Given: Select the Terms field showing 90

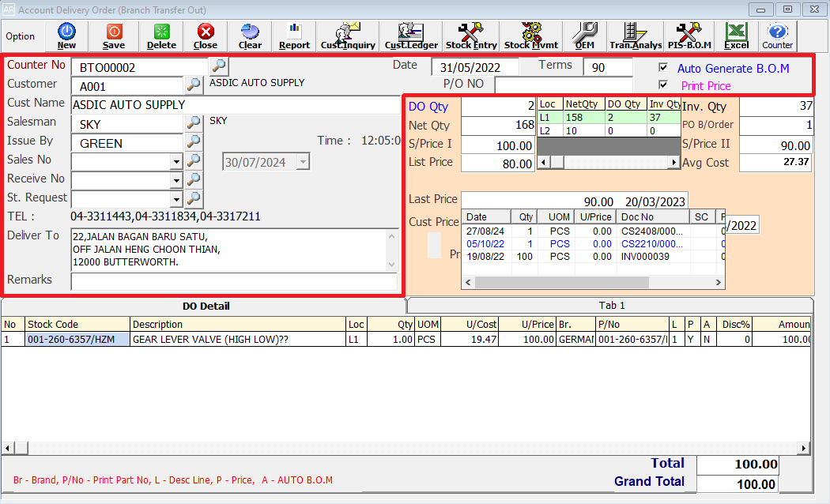Looking at the screenshot, I should tap(608, 67).
